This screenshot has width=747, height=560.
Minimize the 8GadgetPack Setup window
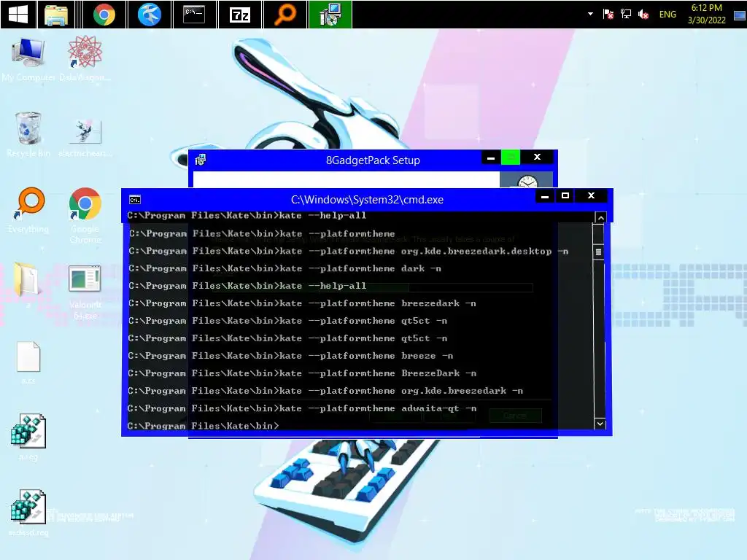click(491, 157)
